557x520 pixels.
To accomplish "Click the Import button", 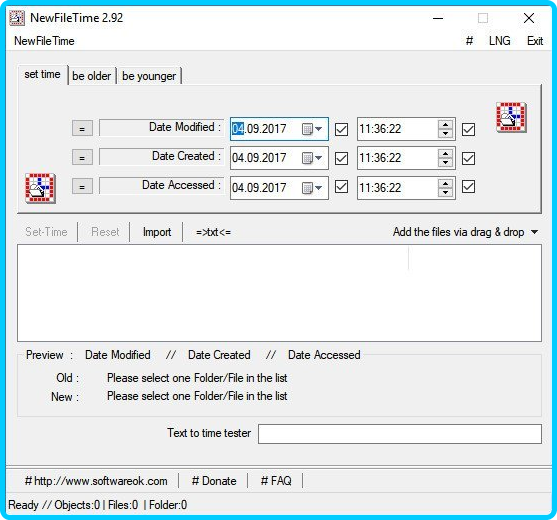I will click(x=157, y=232).
